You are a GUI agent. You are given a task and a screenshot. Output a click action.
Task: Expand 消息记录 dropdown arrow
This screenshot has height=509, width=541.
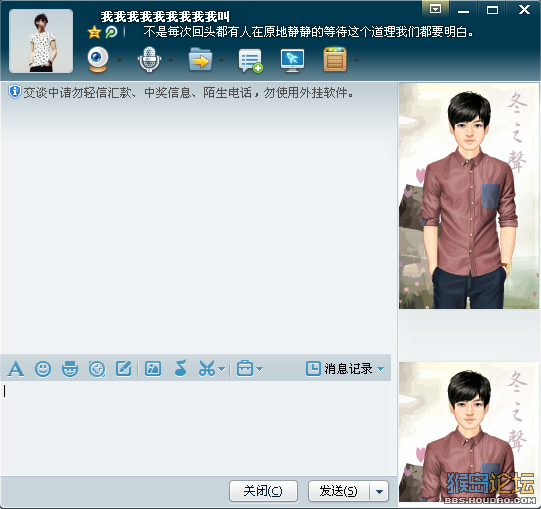click(x=381, y=369)
